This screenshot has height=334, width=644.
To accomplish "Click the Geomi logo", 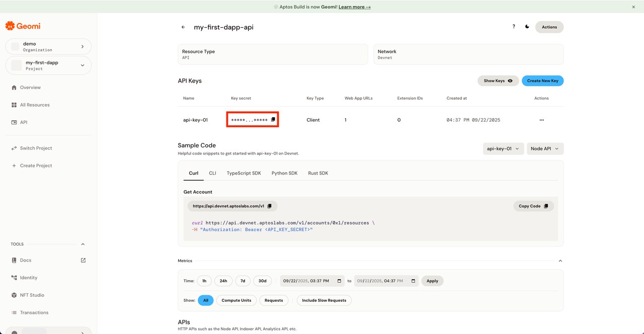I will point(22,26).
